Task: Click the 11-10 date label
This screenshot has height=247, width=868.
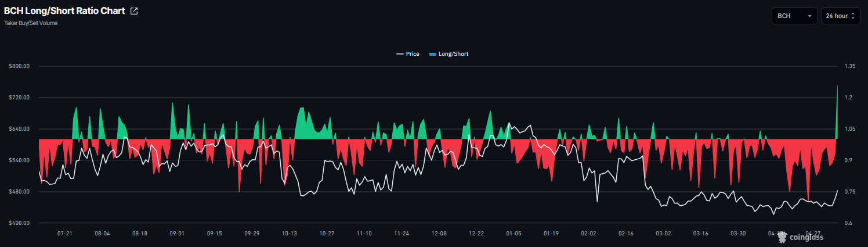Action: coord(364,234)
